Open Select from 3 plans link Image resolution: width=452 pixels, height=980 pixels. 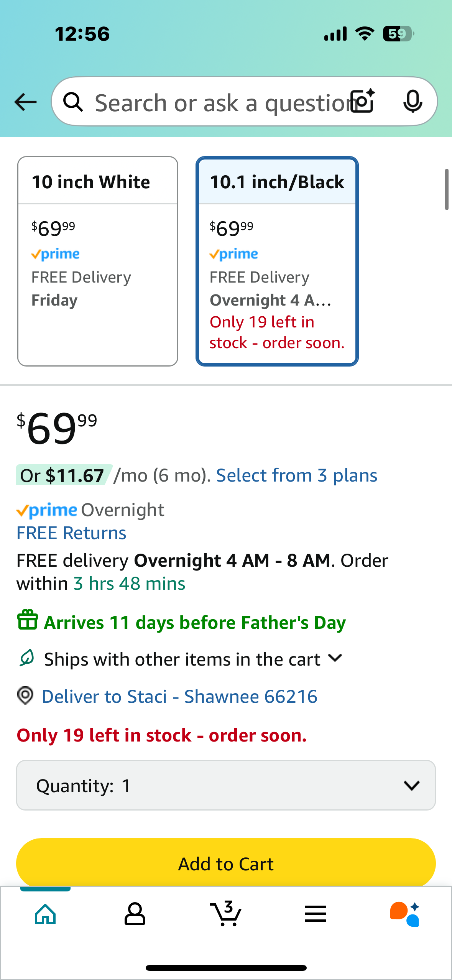[297, 475]
